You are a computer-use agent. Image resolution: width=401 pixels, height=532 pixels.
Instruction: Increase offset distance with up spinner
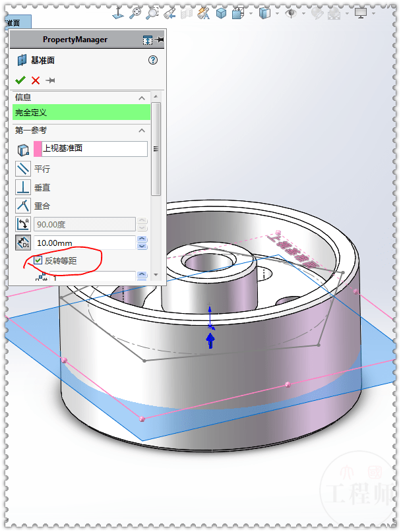[x=142, y=239]
